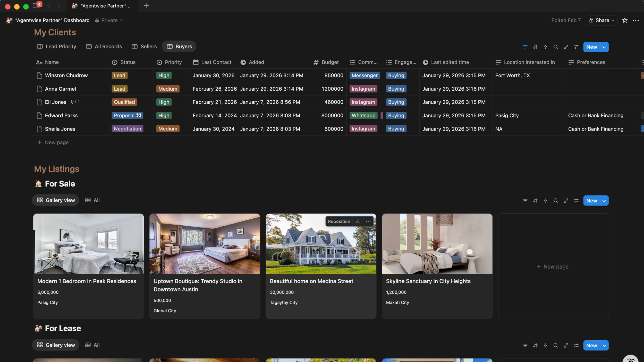Click the filter icon in My Clients toolbar

(525, 47)
